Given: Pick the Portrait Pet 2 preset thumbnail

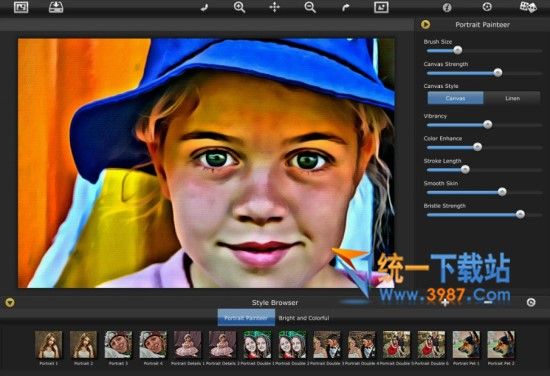Looking at the screenshot, I should (x=501, y=345).
